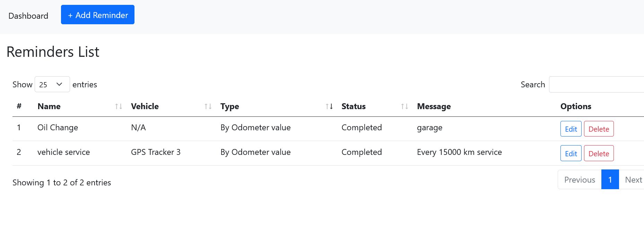This screenshot has width=644, height=228.
Task: Click Every 15000 km service message
Action: pos(459,152)
